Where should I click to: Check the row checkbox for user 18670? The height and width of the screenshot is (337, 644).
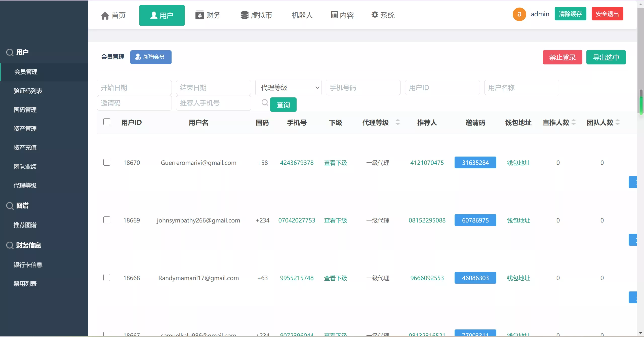pyautogui.click(x=107, y=162)
